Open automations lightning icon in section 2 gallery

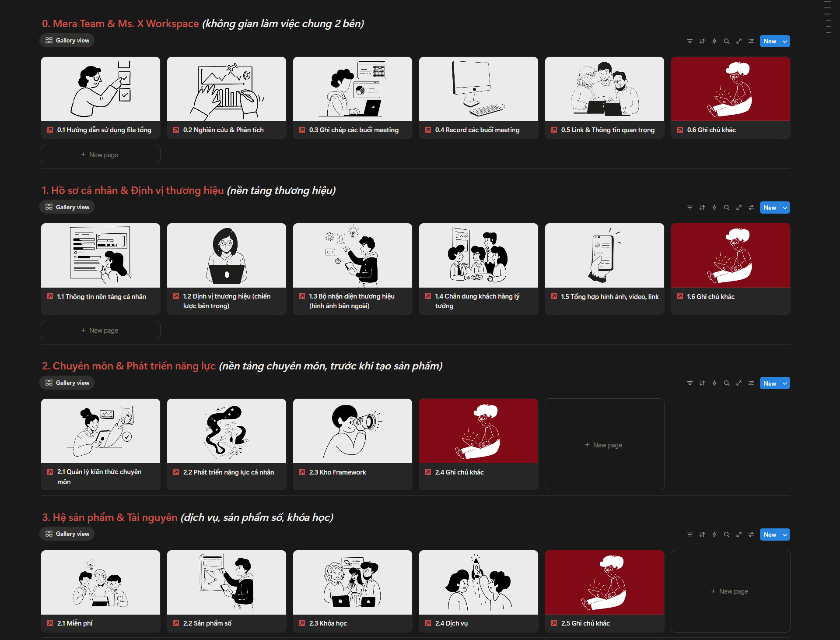[714, 383]
